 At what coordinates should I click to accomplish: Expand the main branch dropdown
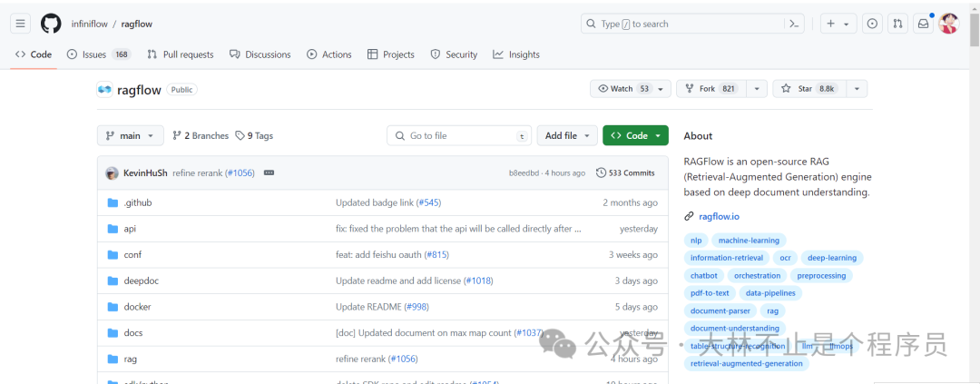[131, 135]
